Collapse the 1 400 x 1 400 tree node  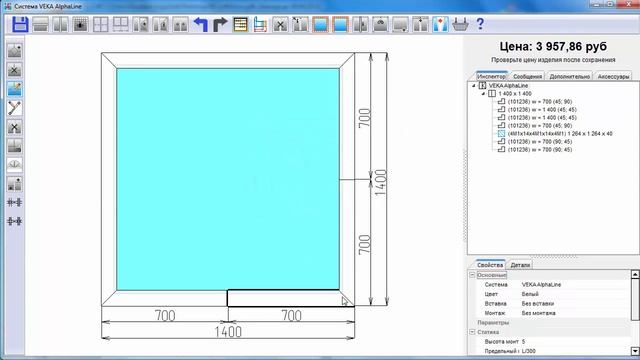[483, 93]
